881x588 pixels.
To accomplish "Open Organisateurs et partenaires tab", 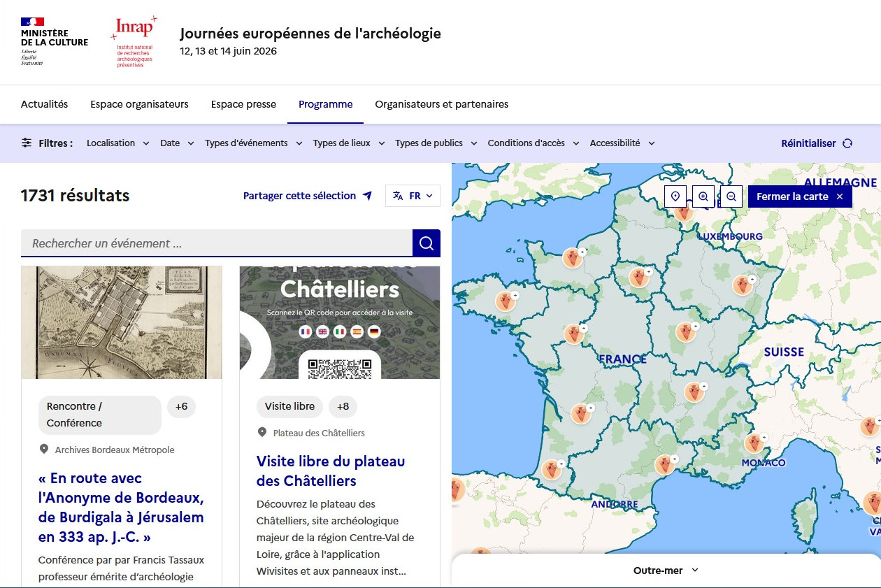I will (442, 104).
